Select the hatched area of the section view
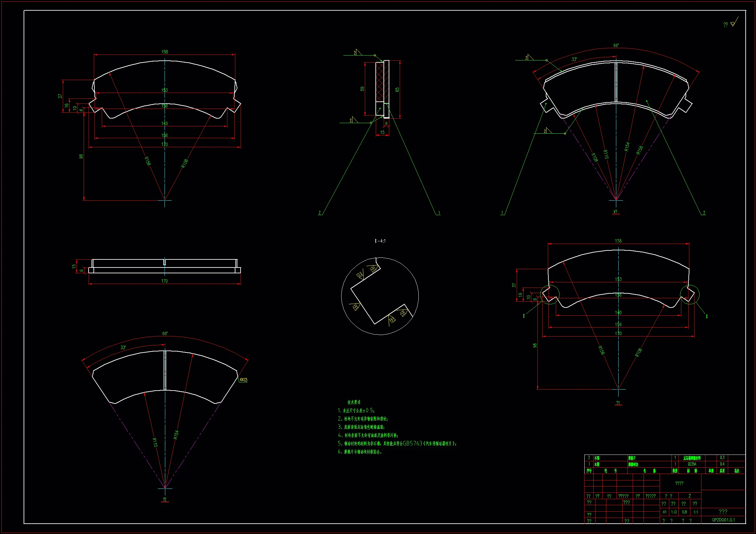Viewport: 756px width, 534px height. point(380,82)
